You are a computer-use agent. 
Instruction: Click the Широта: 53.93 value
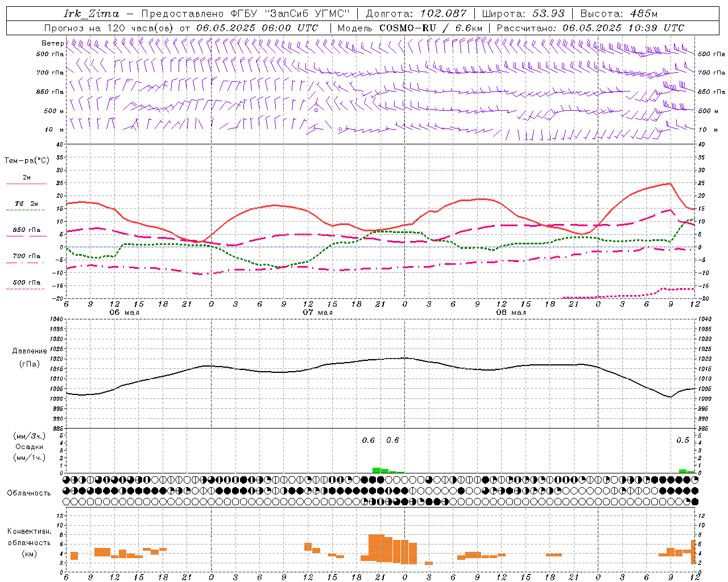(523, 14)
